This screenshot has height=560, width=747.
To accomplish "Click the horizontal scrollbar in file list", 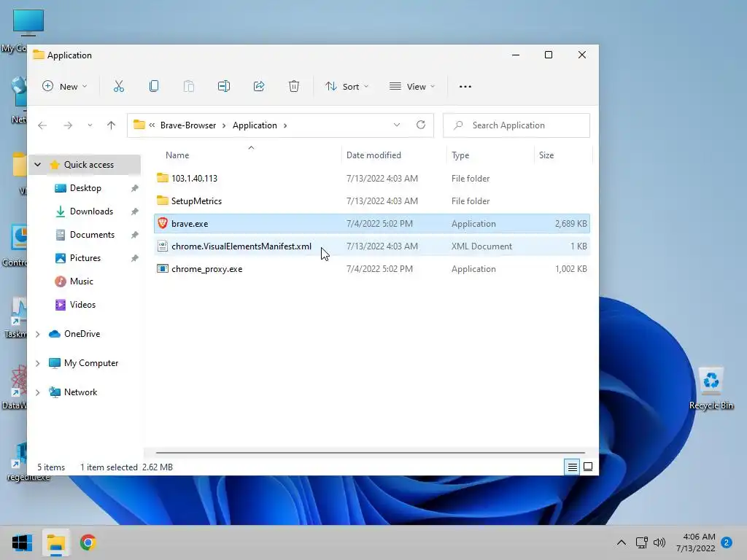I will pyautogui.click(x=370, y=452).
